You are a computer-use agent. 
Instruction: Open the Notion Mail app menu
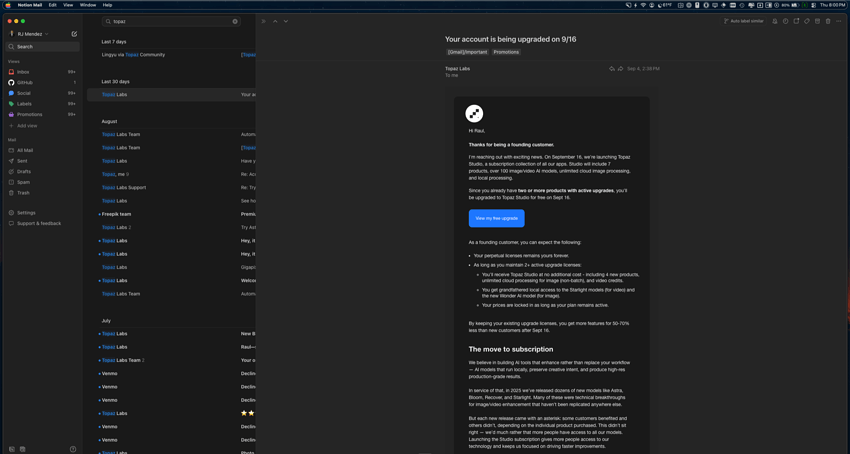pos(30,5)
